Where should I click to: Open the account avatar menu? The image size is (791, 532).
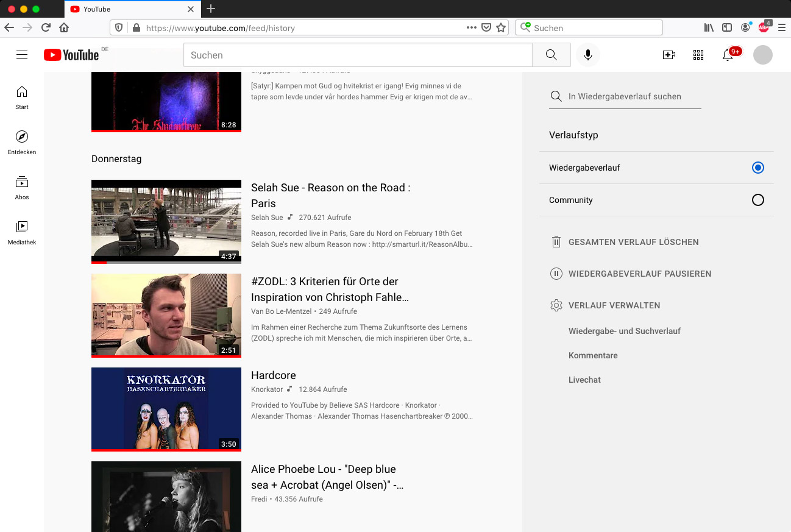pyautogui.click(x=763, y=55)
